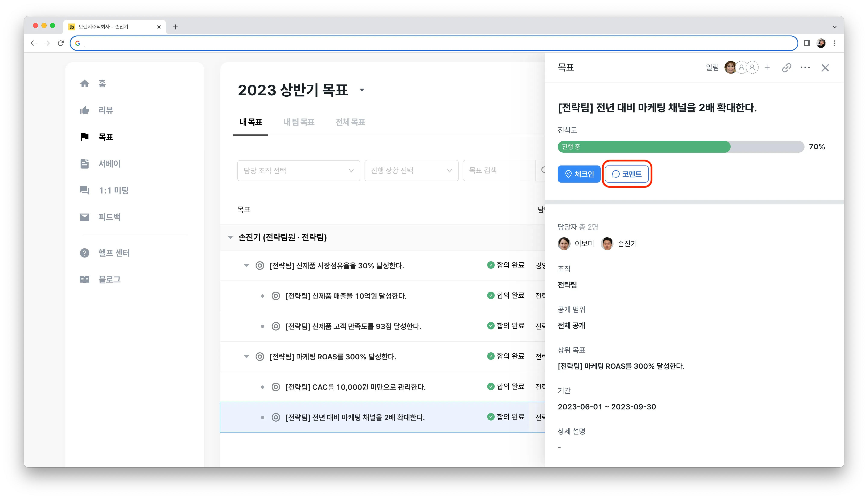Select the CAC를 10,000원 미만으로 관리한다 row
Viewport: 868px width, 499px height.
[x=382, y=387]
